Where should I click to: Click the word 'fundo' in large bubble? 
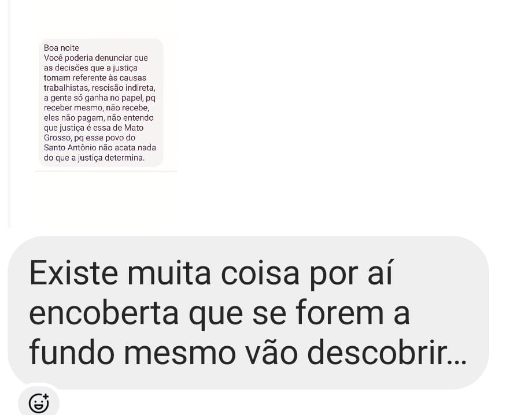(x=72, y=353)
